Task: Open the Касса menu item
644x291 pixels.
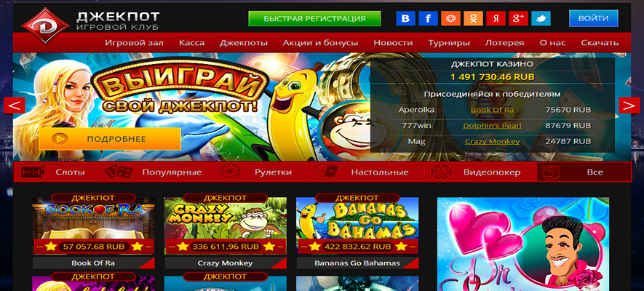Action: (192, 43)
